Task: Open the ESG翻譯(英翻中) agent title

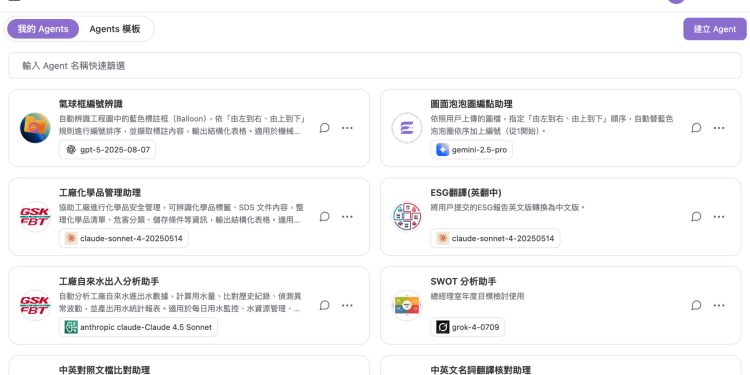Action: [x=466, y=193]
